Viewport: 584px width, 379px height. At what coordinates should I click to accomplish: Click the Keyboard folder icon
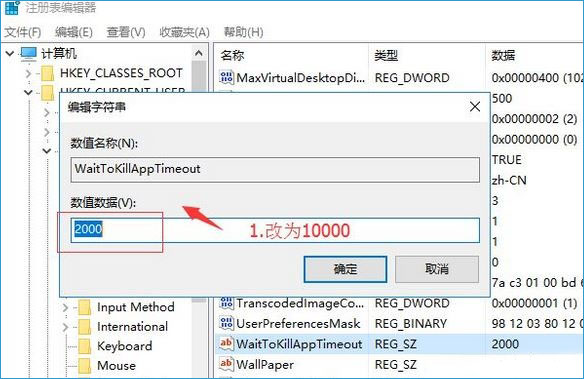[x=85, y=347]
